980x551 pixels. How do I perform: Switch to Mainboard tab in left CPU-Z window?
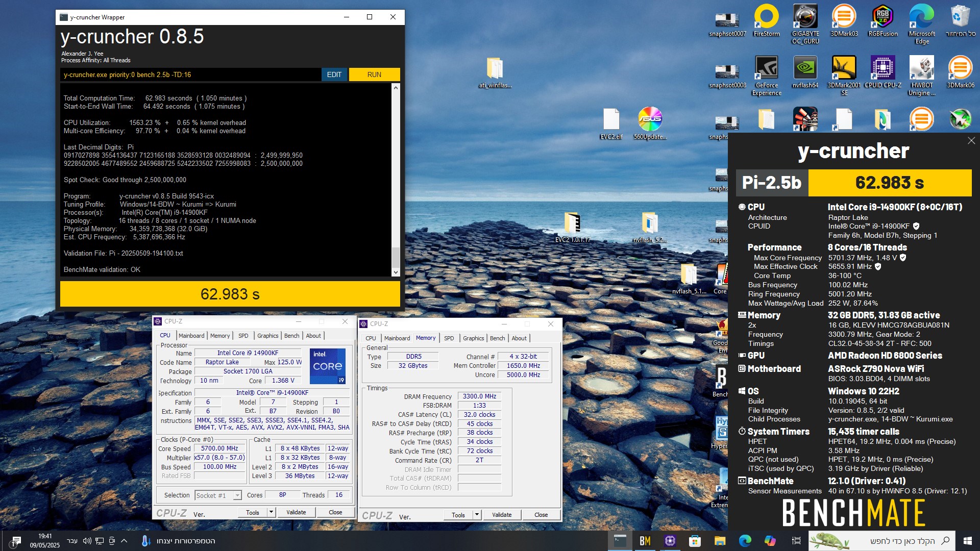tap(191, 336)
